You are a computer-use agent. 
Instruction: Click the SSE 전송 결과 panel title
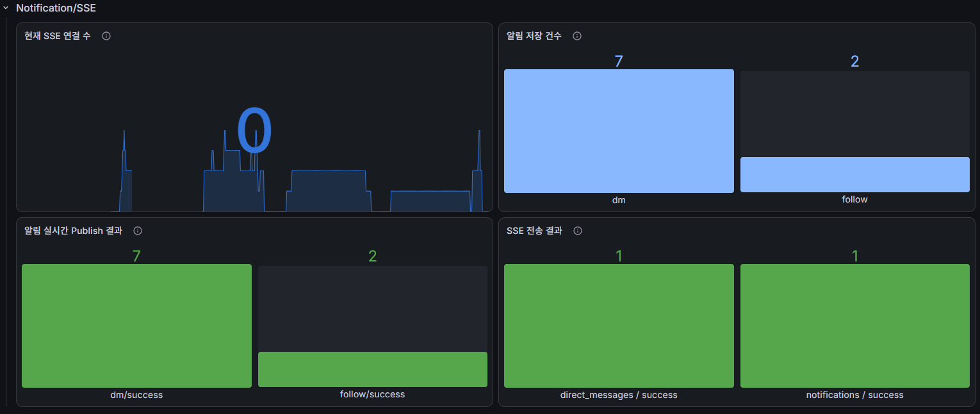click(x=534, y=231)
